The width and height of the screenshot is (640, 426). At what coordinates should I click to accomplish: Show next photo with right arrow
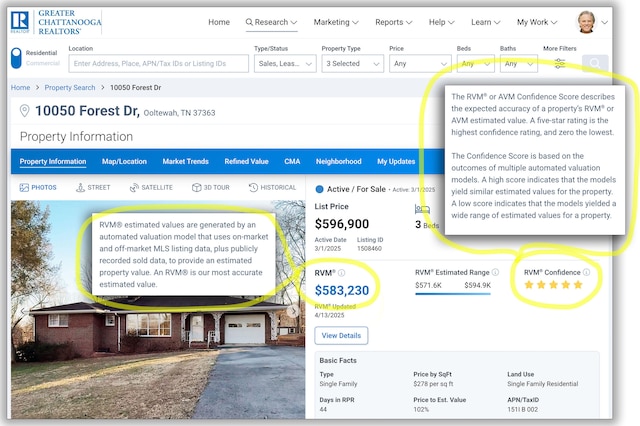(293, 311)
